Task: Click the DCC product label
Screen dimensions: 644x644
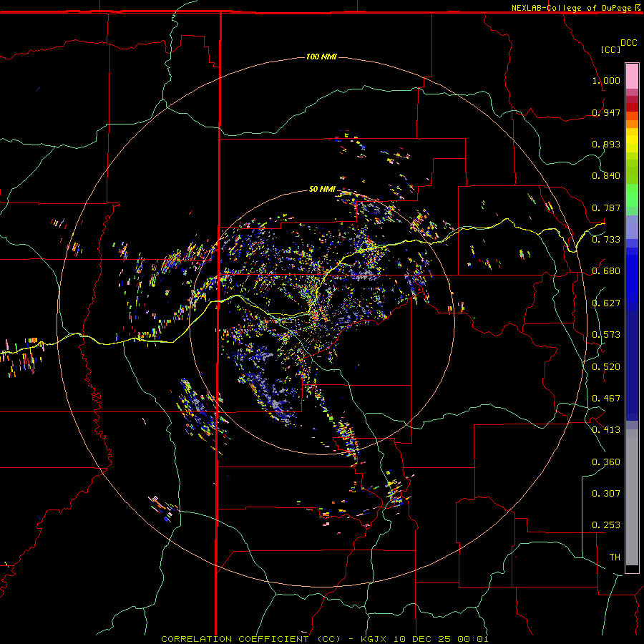Action: (629, 43)
